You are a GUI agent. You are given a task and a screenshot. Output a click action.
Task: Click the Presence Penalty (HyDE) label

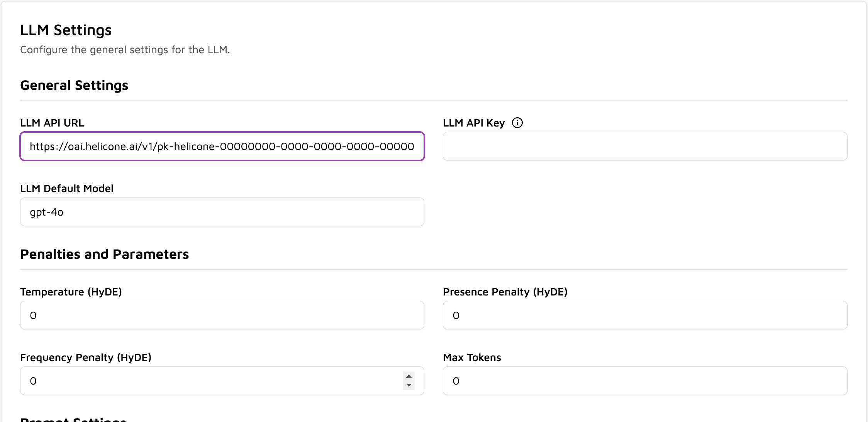point(505,292)
